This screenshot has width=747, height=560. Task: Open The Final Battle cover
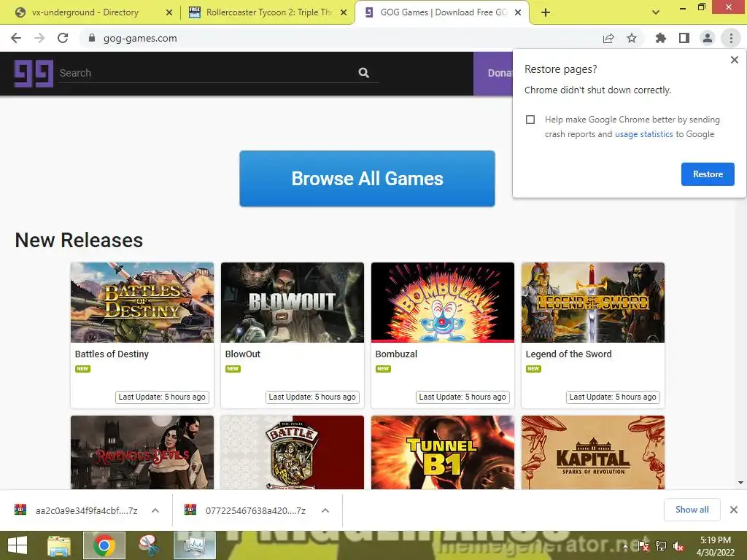292,452
